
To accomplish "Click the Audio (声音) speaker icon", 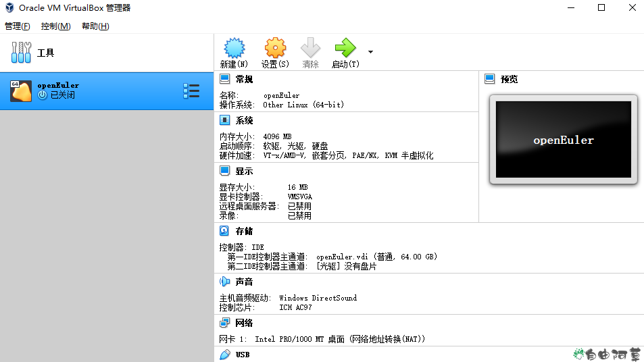I will pyautogui.click(x=224, y=282).
